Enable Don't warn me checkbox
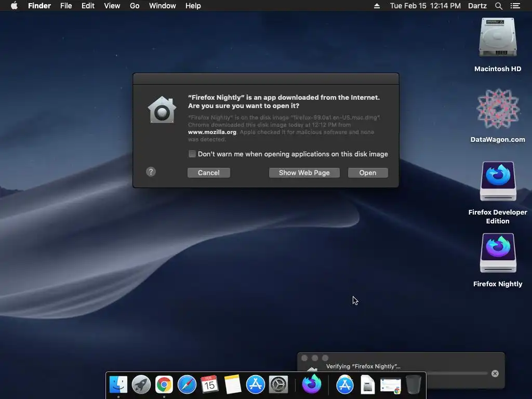Viewport: 532px width, 399px height. click(x=192, y=154)
